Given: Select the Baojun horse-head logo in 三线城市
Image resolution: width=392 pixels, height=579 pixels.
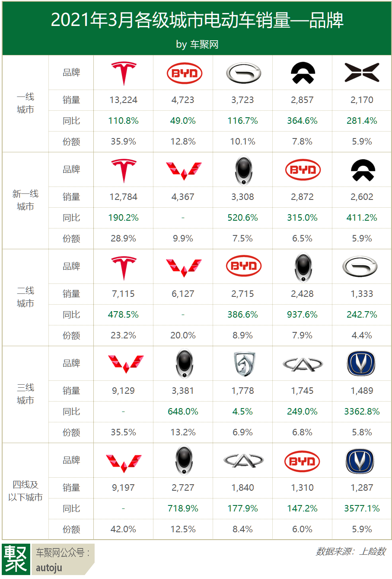Looking at the screenshot, I should point(243,363).
